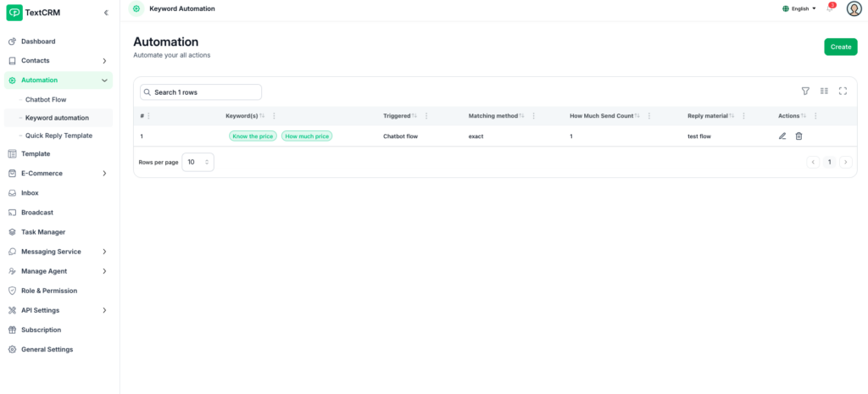The height and width of the screenshot is (394, 868).
Task: Click the Automation gear icon in sidebar
Action: click(x=12, y=80)
